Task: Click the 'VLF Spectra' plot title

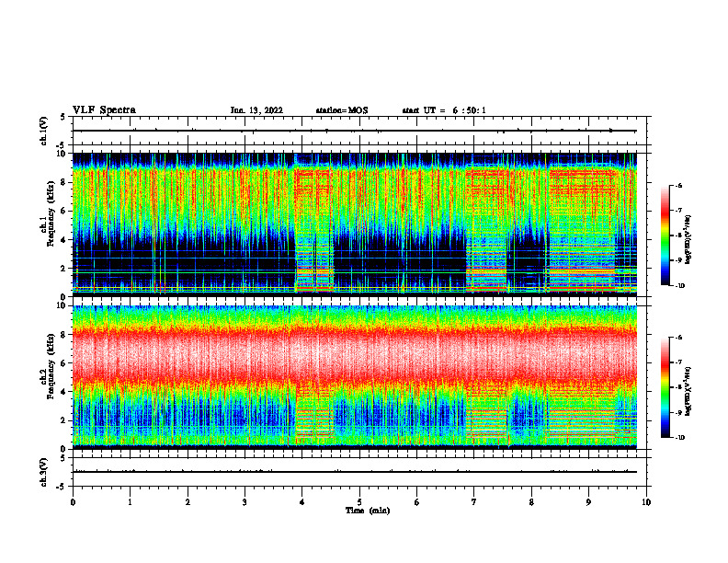Action: click(x=104, y=110)
